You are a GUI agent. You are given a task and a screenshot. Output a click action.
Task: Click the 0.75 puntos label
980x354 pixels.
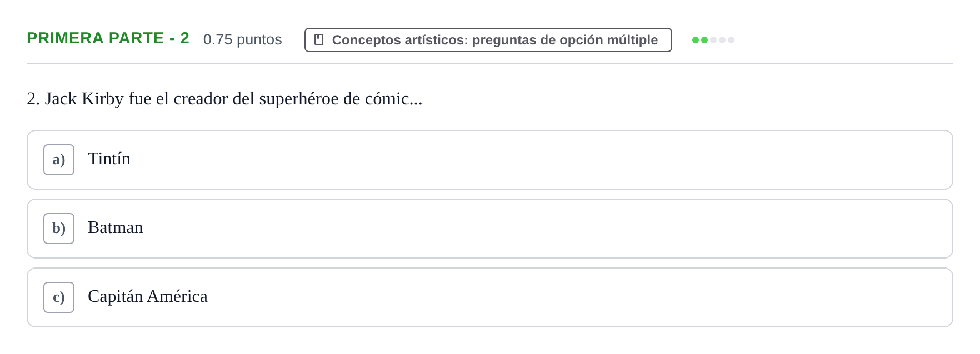[x=243, y=39]
